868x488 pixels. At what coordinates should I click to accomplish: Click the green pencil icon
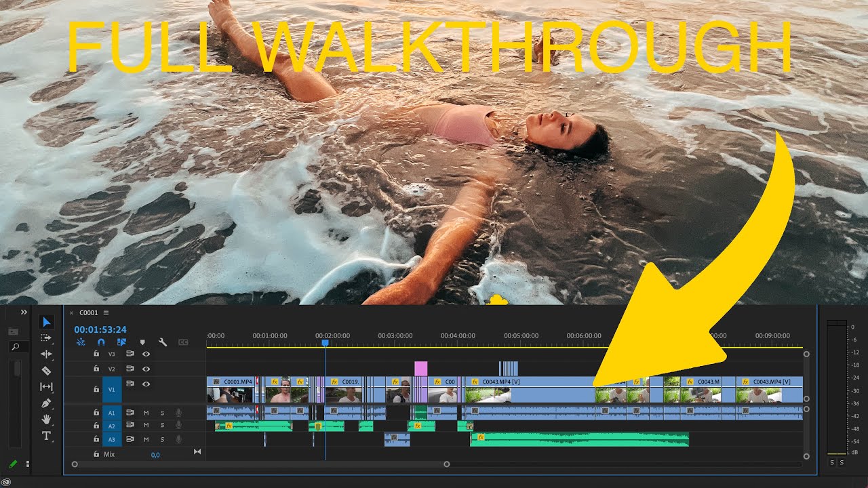coord(13,464)
